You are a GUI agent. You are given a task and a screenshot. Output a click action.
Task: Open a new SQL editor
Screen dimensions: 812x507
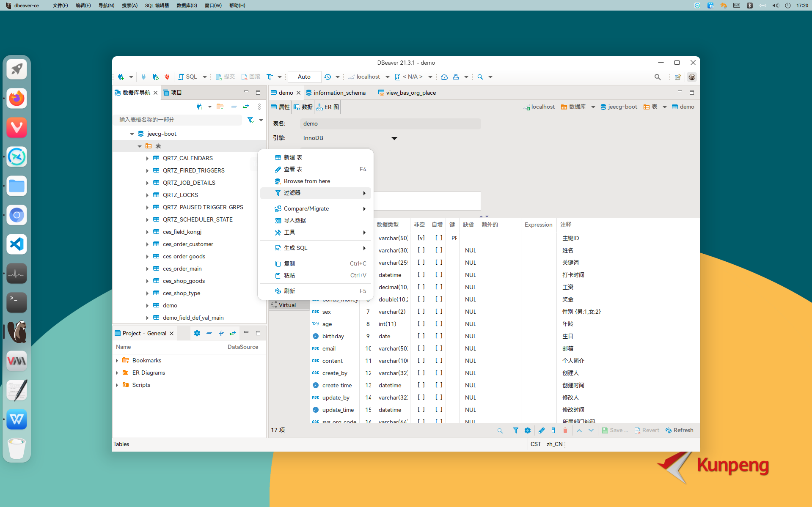coord(190,77)
